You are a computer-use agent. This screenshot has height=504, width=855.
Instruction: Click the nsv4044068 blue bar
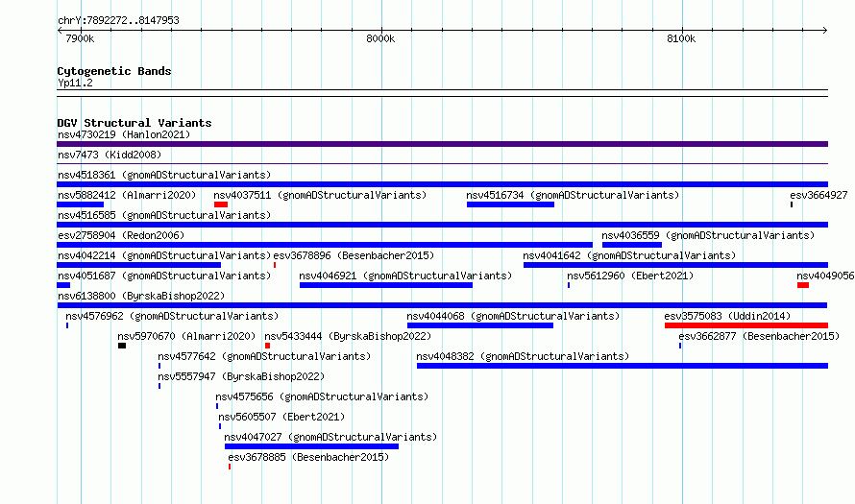point(480,325)
